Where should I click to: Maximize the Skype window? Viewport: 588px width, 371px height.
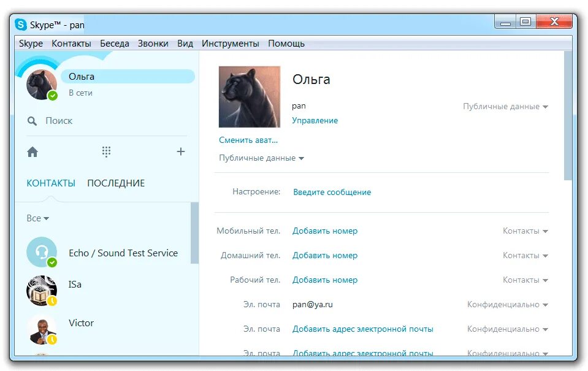pyautogui.click(x=525, y=21)
